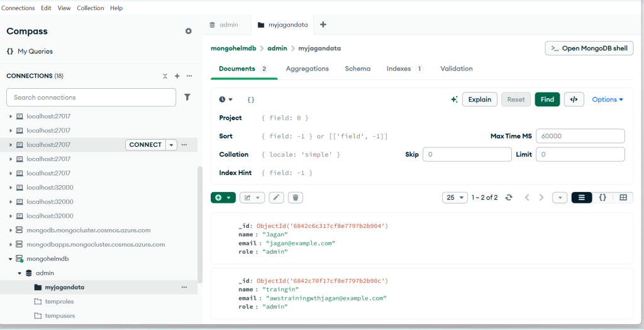Open Collection menu
Viewport: 644px width, 330px height.
[91, 8]
